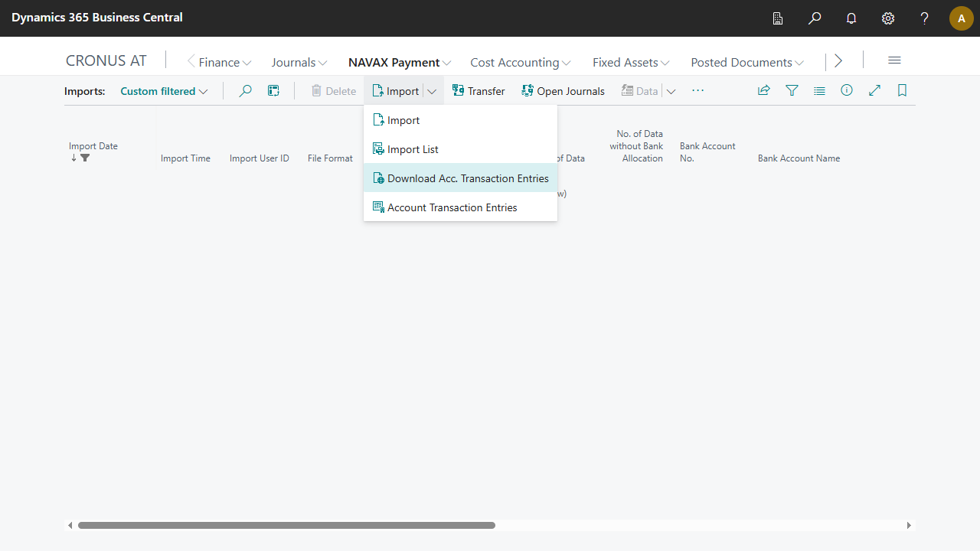Expand the Posted Documents menu

pos(747,63)
